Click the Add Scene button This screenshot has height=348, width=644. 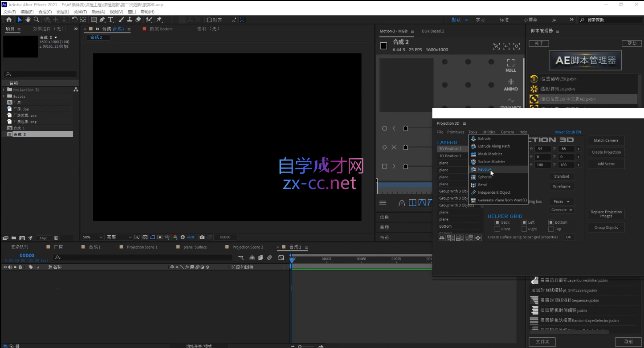(606, 164)
